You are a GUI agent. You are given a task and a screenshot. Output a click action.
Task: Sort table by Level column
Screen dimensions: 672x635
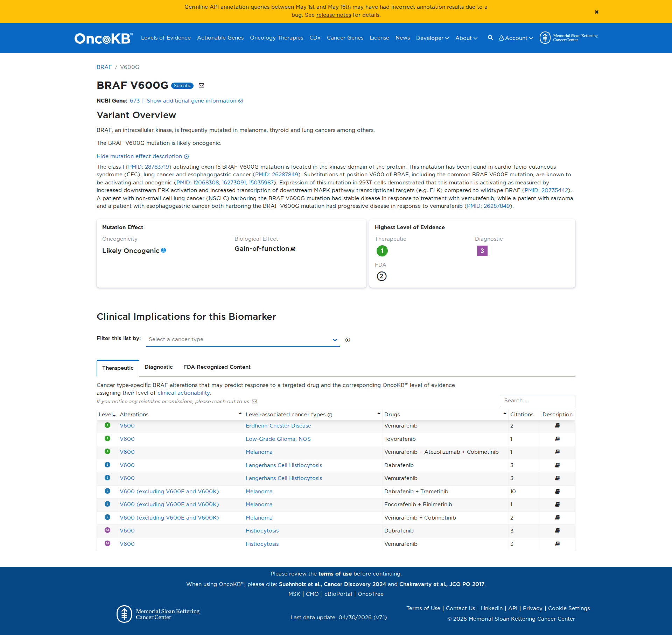[107, 415]
